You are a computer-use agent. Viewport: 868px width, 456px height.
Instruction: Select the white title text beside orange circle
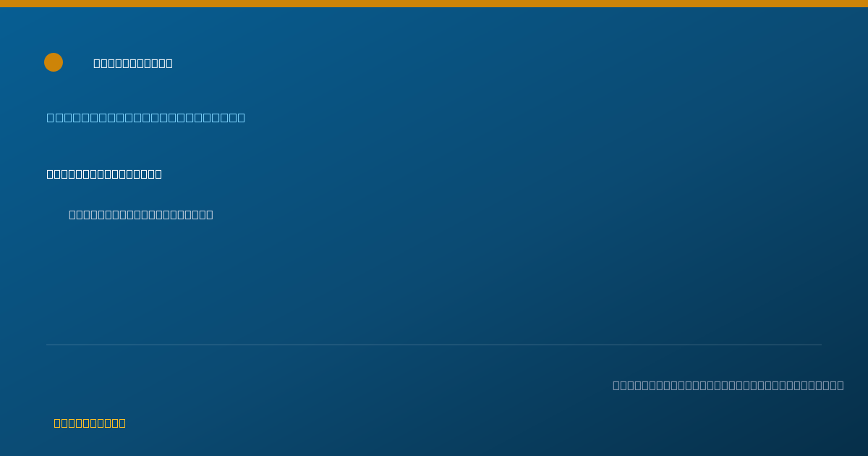(x=133, y=63)
